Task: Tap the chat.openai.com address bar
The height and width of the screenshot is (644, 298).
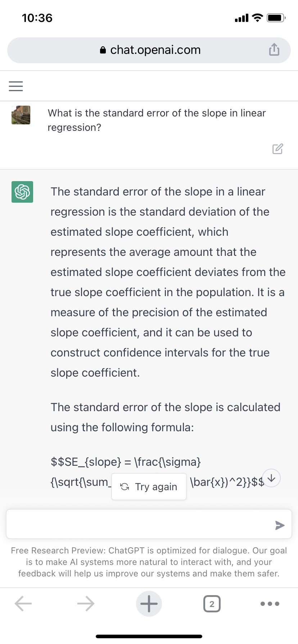Action: pos(149,50)
